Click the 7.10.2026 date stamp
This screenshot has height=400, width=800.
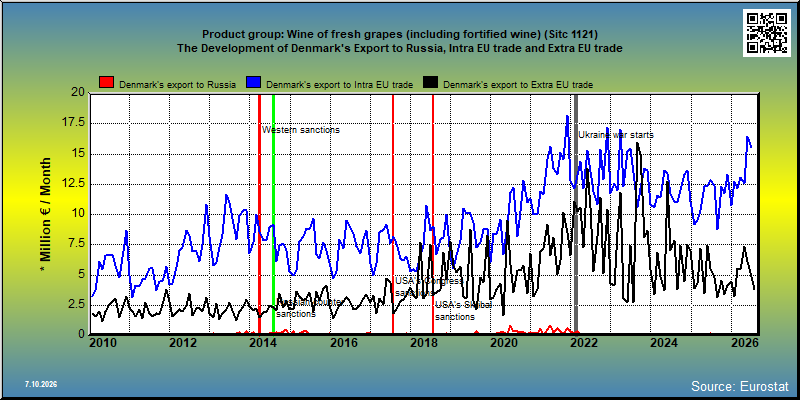(x=40, y=384)
